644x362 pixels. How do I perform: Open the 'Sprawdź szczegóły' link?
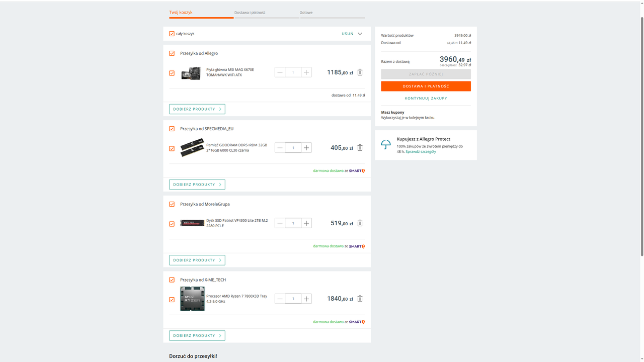pos(421,151)
